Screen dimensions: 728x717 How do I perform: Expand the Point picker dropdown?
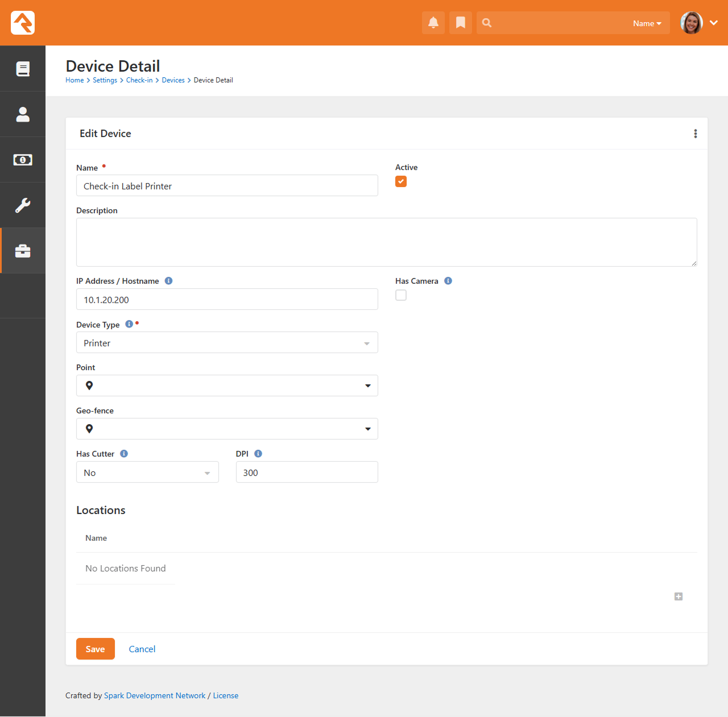tap(368, 386)
